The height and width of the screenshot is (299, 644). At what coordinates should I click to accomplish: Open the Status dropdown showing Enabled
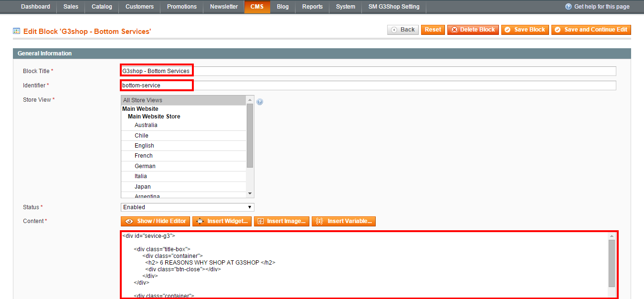point(187,207)
